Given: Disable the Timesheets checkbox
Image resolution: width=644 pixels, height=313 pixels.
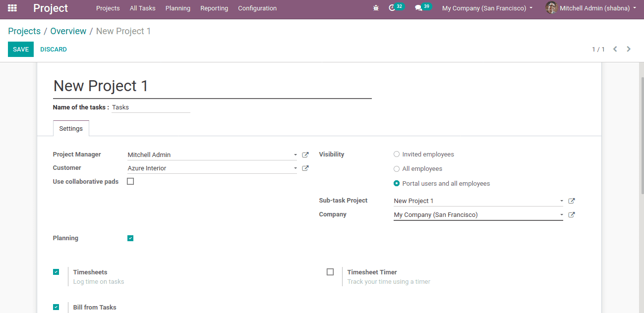Looking at the screenshot, I should (x=56, y=272).
